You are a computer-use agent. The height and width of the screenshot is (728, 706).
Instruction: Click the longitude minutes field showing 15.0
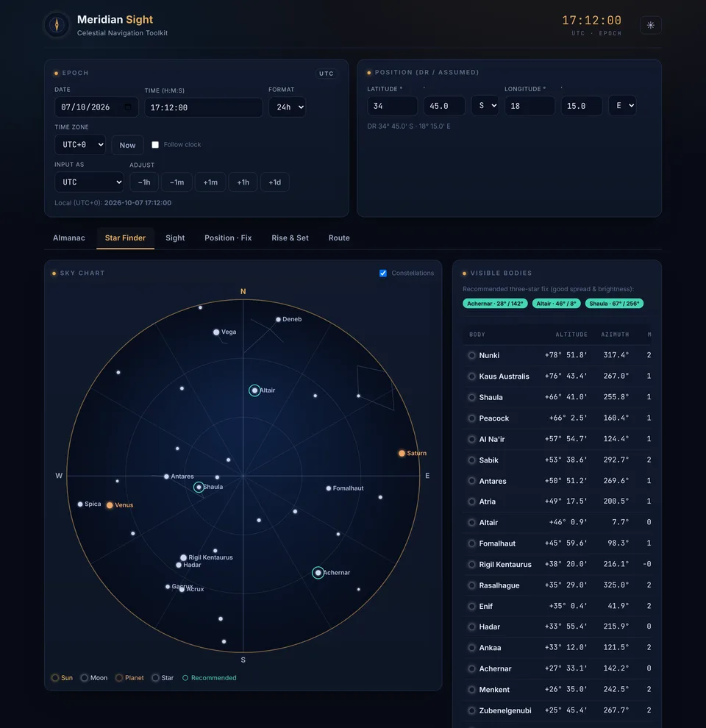click(x=582, y=106)
